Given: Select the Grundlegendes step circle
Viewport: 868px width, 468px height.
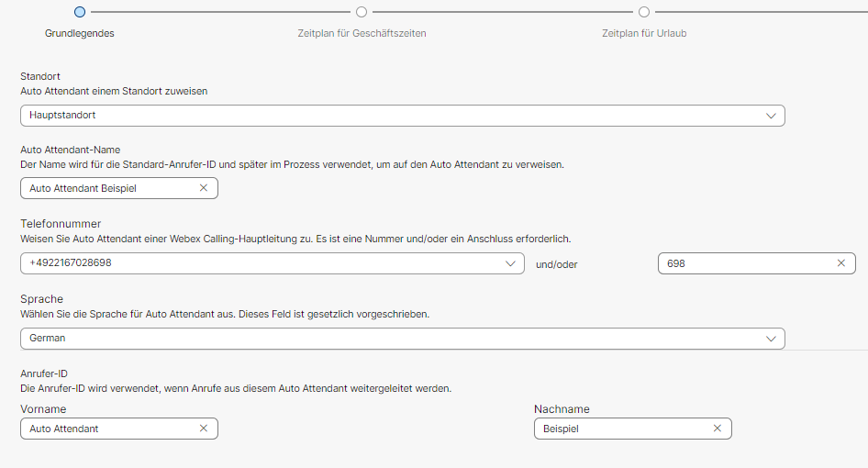Looking at the screenshot, I should (x=80, y=12).
